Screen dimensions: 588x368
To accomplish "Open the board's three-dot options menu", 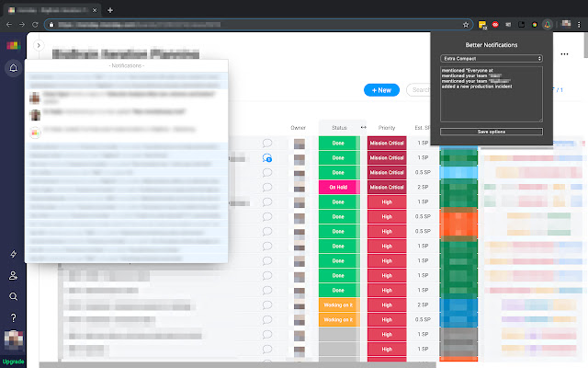I will tap(564, 54).
